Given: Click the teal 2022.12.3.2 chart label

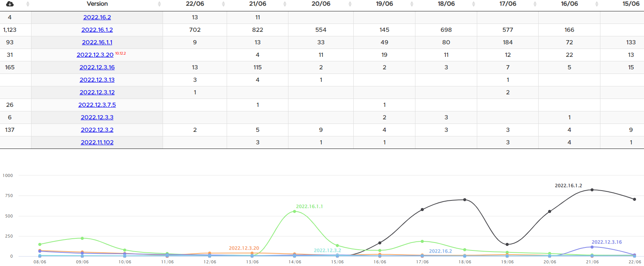Looking at the screenshot, I should [x=327, y=250].
